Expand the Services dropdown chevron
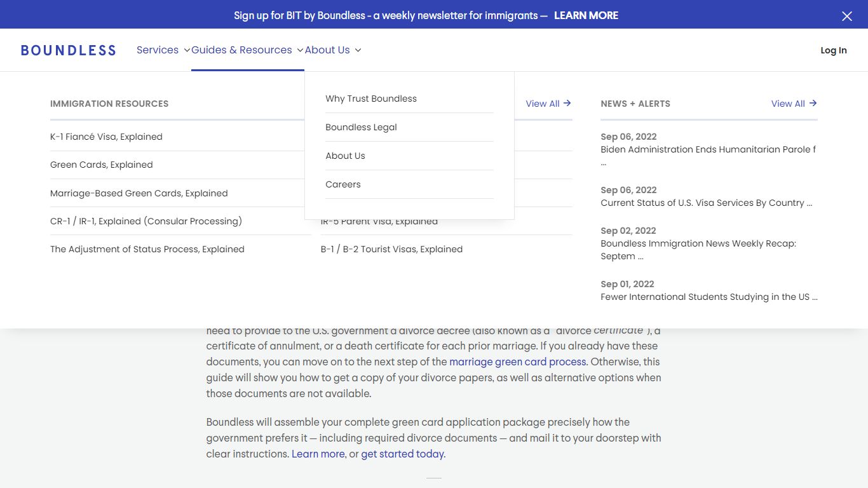The height and width of the screenshot is (488, 868). [187, 50]
